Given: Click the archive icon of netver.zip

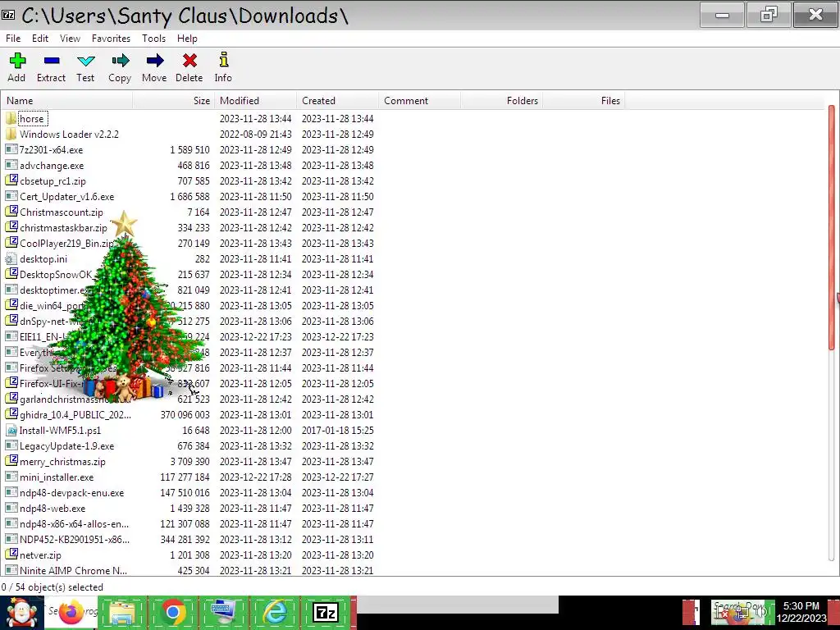Looking at the screenshot, I should pyautogui.click(x=11, y=555).
